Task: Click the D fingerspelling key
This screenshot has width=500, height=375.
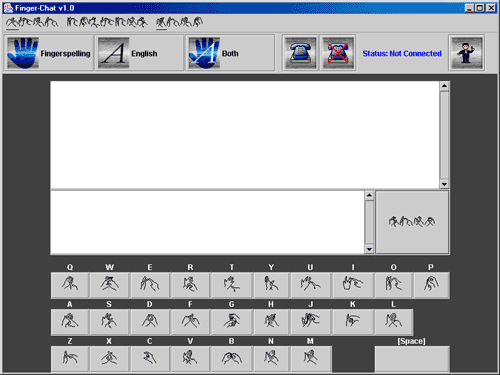Action: pyautogui.click(x=150, y=322)
